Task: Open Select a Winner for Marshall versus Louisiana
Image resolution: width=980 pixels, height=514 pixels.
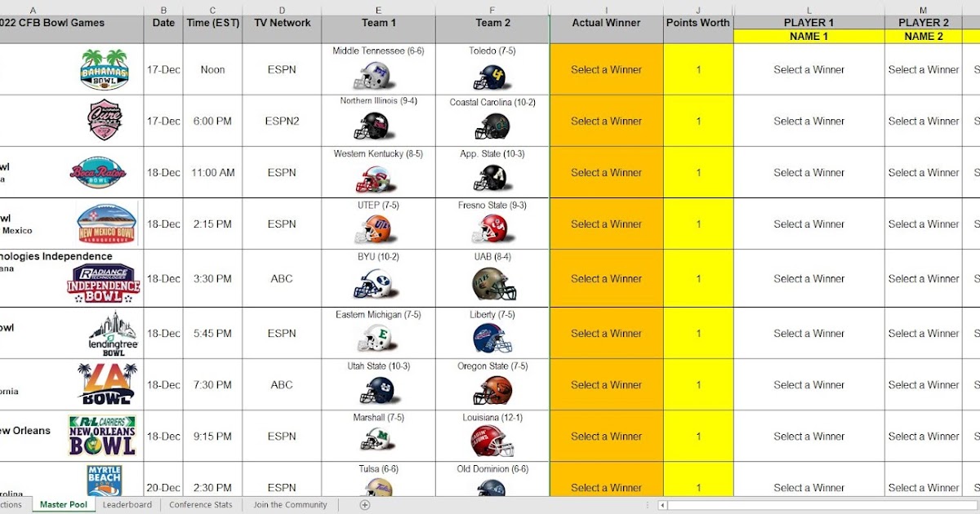Action: (x=607, y=436)
